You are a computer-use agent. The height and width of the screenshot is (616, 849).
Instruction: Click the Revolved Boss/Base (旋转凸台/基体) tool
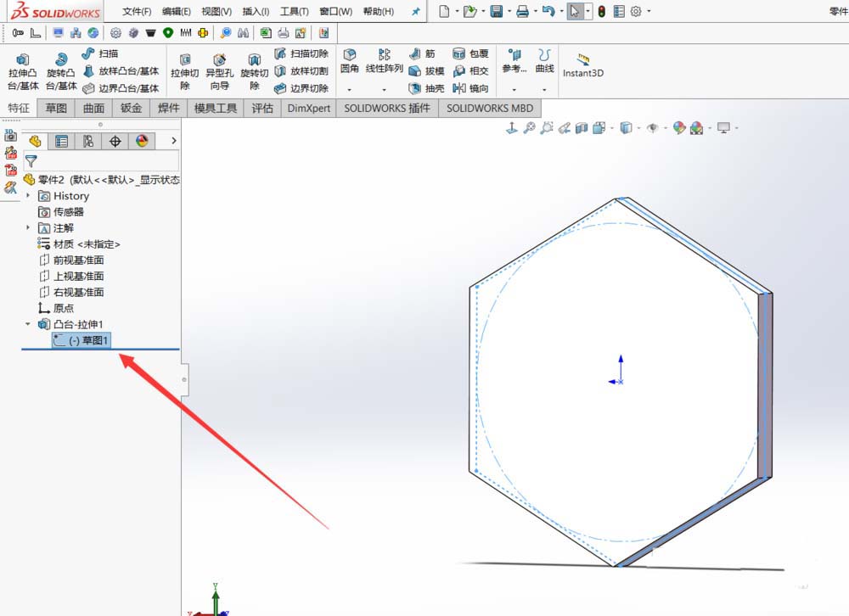click(61, 71)
